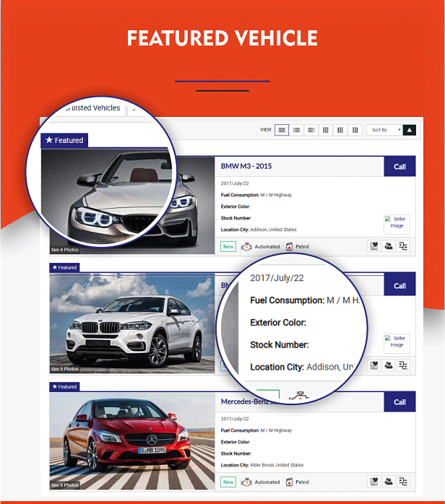The image size is (445, 504).
Task: Select grid view icon with right sidebar bar
Action: pyautogui.click(x=355, y=130)
